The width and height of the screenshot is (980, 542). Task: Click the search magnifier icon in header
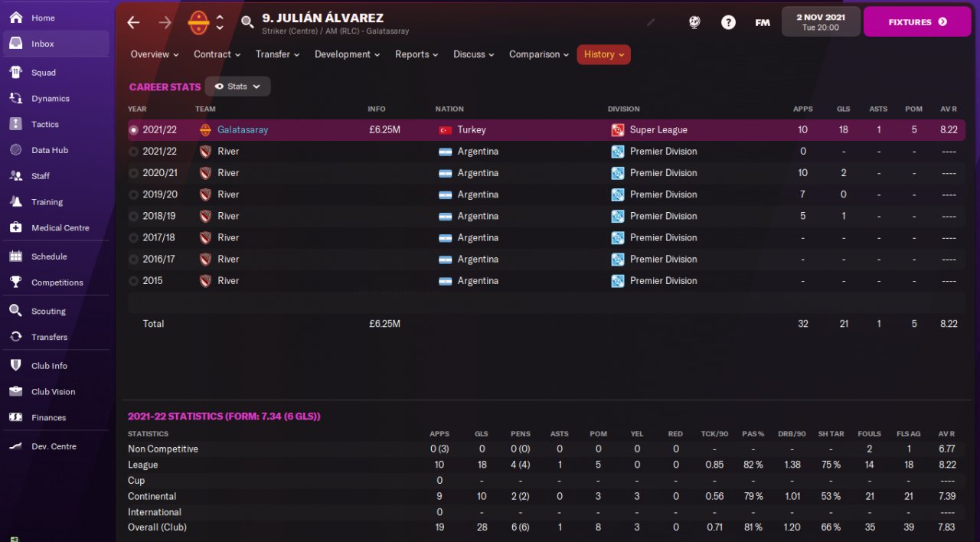click(247, 22)
